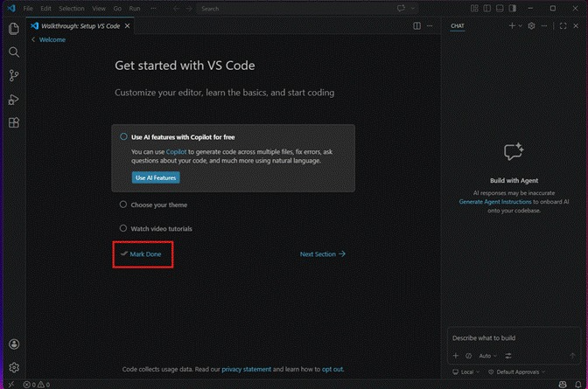Open the Accounts menu icon

14,344
